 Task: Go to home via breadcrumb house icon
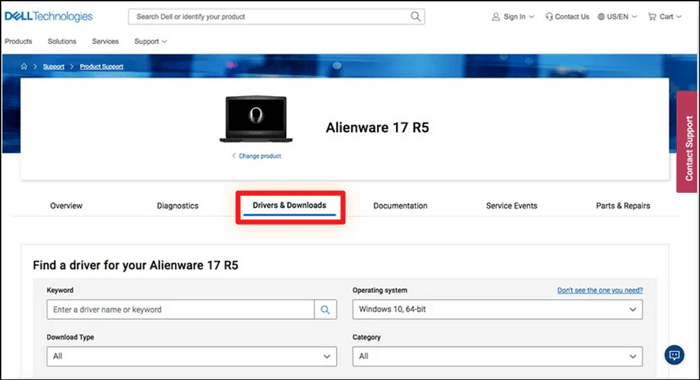coord(24,66)
